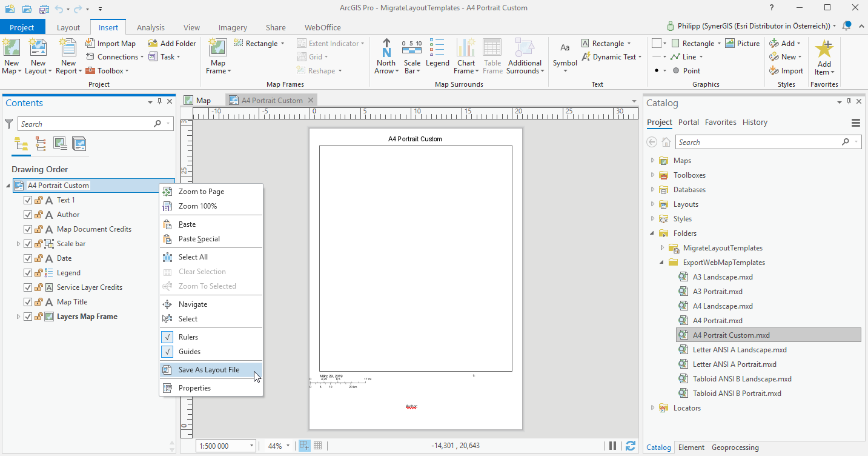Expand the Layers Map Frame item
This screenshot has width=868, height=456.
tap(18, 316)
